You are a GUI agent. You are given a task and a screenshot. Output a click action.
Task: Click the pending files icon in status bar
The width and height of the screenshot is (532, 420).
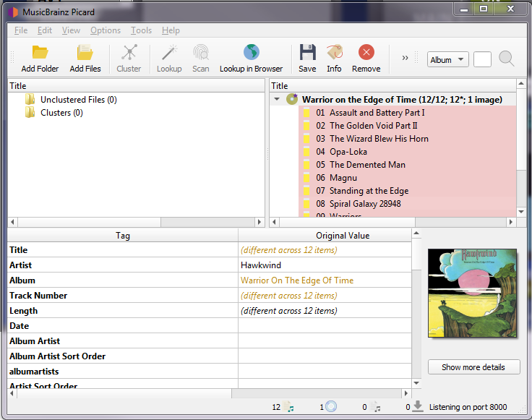375,406
